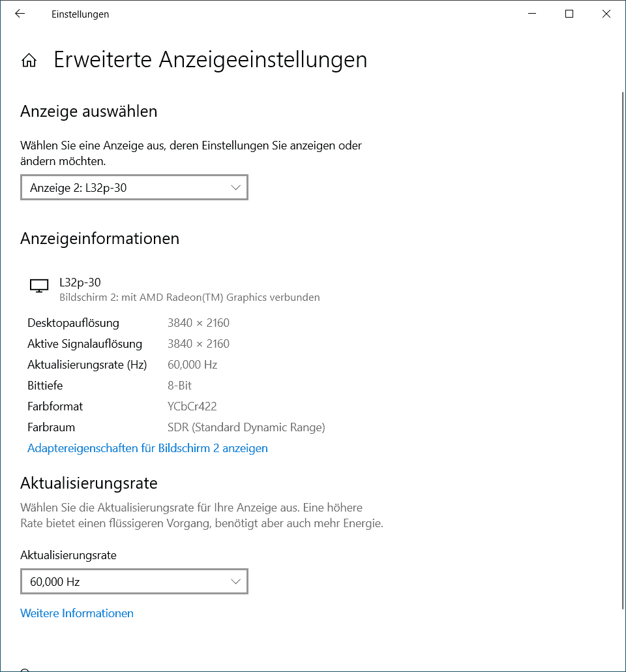
Task: Click the 'Erweiterte Anzeigeeinstellungen' page heading
Action: 210,60
